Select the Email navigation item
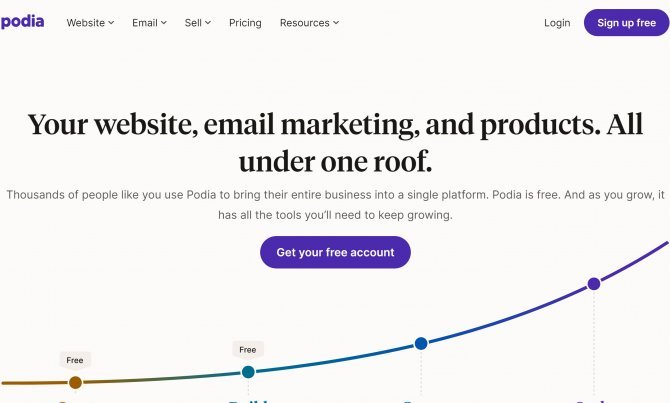670x403 pixels. pyautogui.click(x=145, y=23)
